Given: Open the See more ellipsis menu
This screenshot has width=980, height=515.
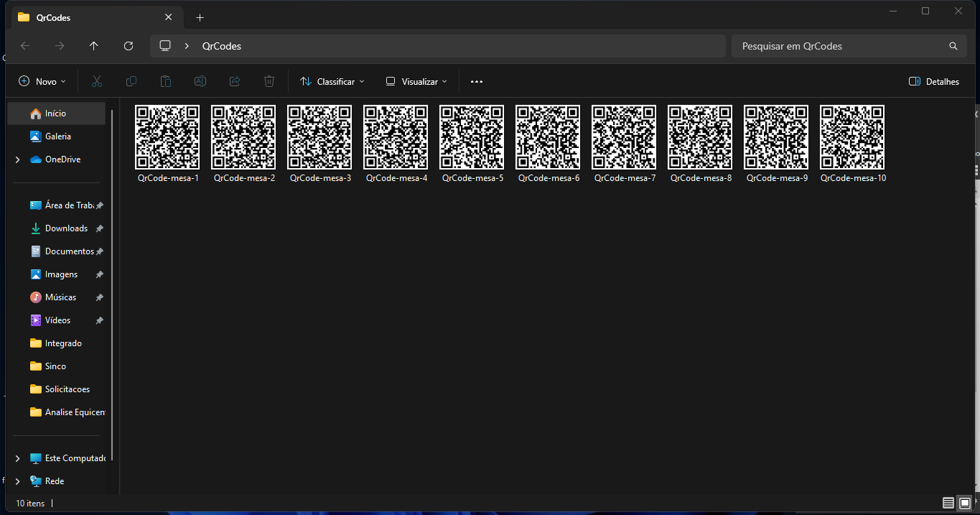Looking at the screenshot, I should pyautogui.click(x=477, y=82).
